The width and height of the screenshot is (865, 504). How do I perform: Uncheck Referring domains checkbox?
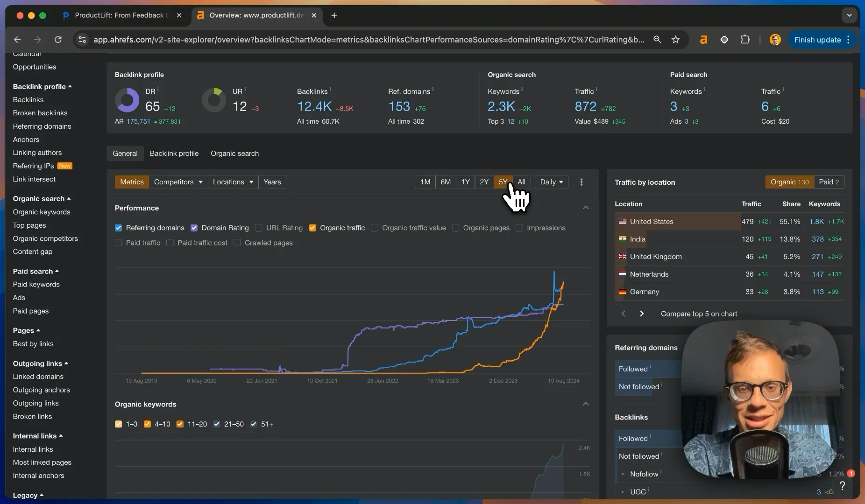click(118, 228)
